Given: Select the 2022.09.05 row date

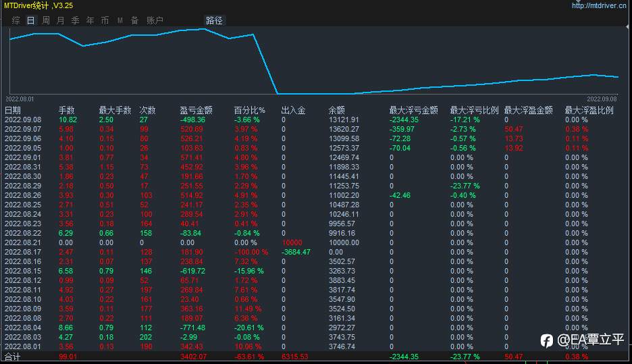Looking at the screenshot, I should (x=23, y=148).
